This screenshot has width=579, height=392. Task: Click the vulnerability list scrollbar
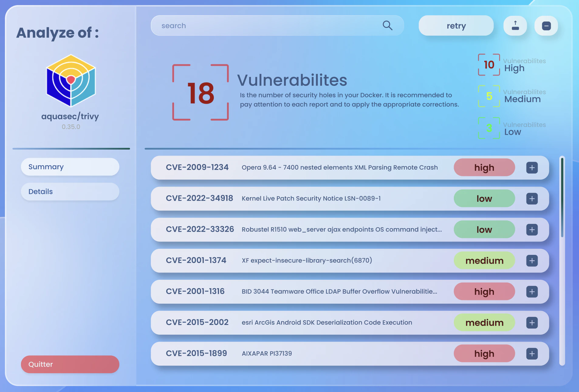562,261
